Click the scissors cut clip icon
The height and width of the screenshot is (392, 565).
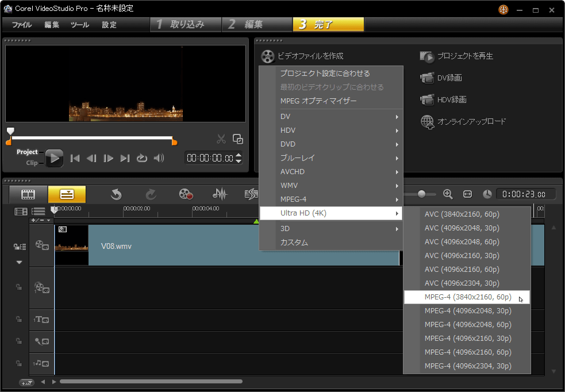click(x=221, y=139)
